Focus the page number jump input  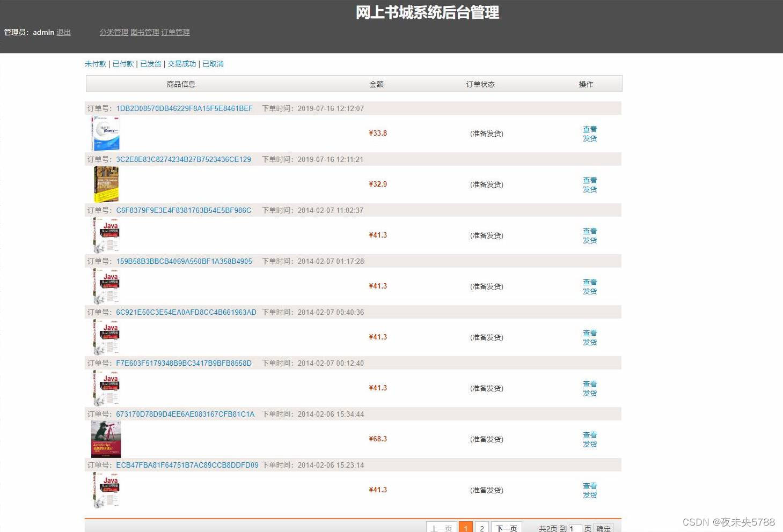click(575, 528)
